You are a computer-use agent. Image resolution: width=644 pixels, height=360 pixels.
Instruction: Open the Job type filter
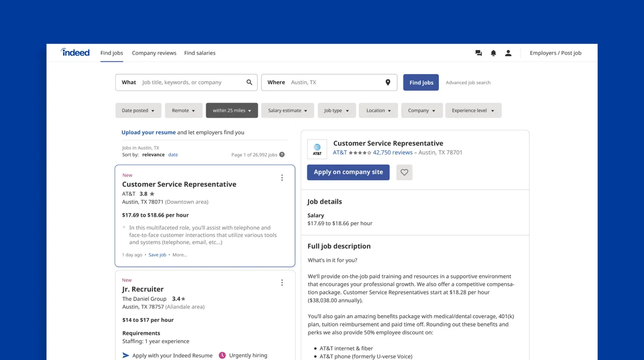pyautogui.click(x=336, y=111)
